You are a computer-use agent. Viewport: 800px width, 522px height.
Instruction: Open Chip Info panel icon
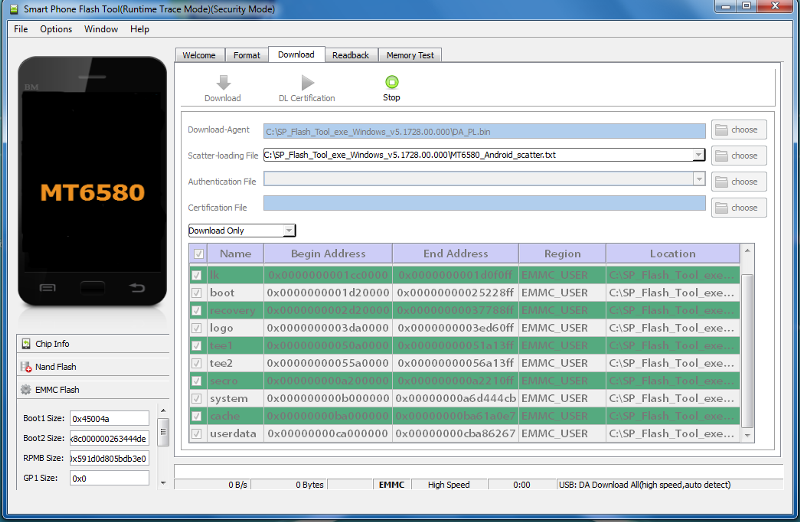tap(26, 344)
